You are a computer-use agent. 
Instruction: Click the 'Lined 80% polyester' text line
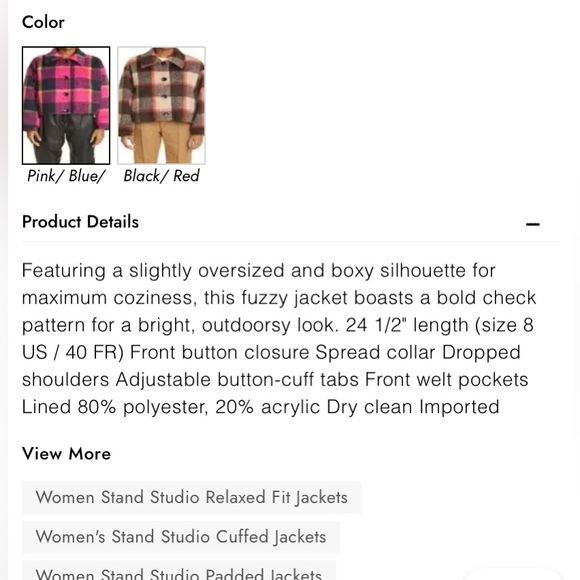260,407
